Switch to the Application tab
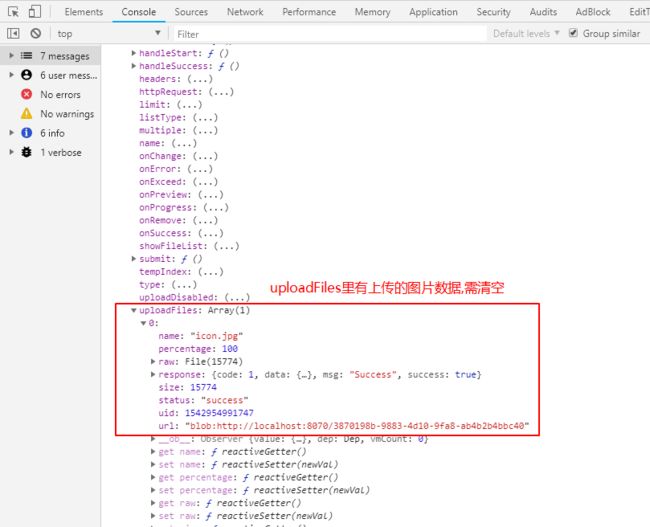 tap(434, 12)
